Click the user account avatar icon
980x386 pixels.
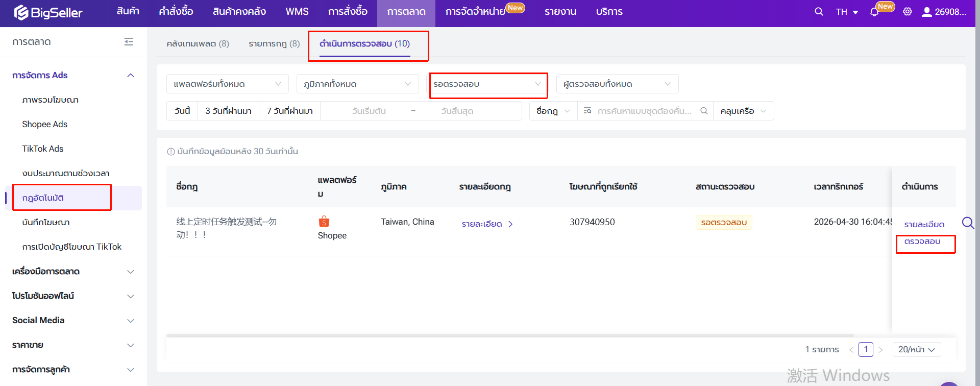pos(926,12)
